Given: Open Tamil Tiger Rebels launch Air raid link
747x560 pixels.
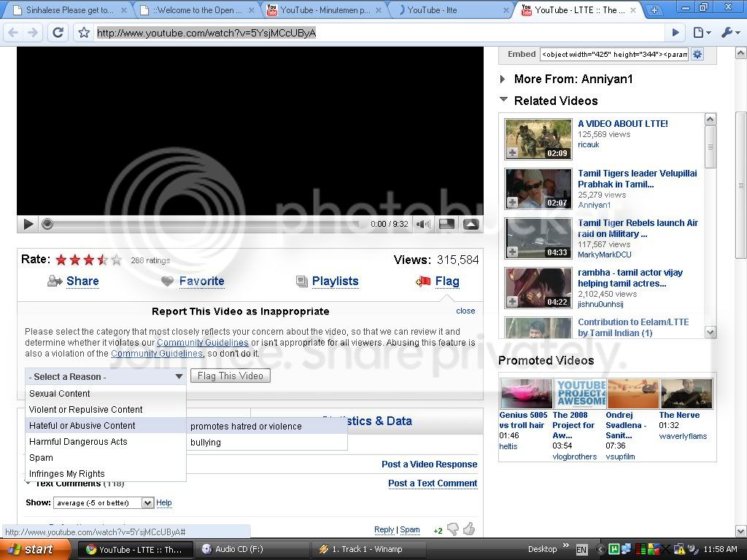Looking at the screenshot, I should [638, 228].
